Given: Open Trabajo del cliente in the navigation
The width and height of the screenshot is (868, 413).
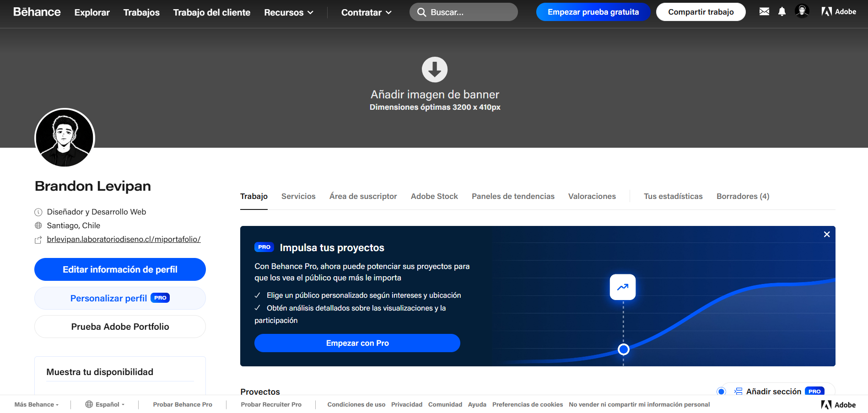Looking at the screenshot, I should pyautogui.click(x=212, y=12).
